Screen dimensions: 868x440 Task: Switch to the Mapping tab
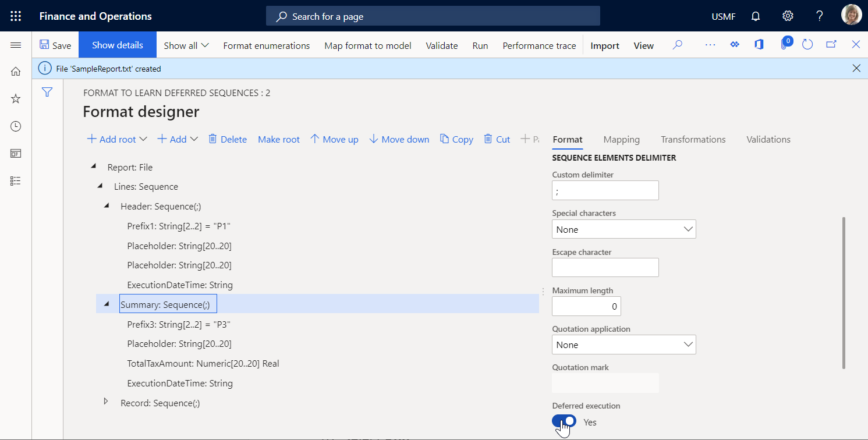621,139
